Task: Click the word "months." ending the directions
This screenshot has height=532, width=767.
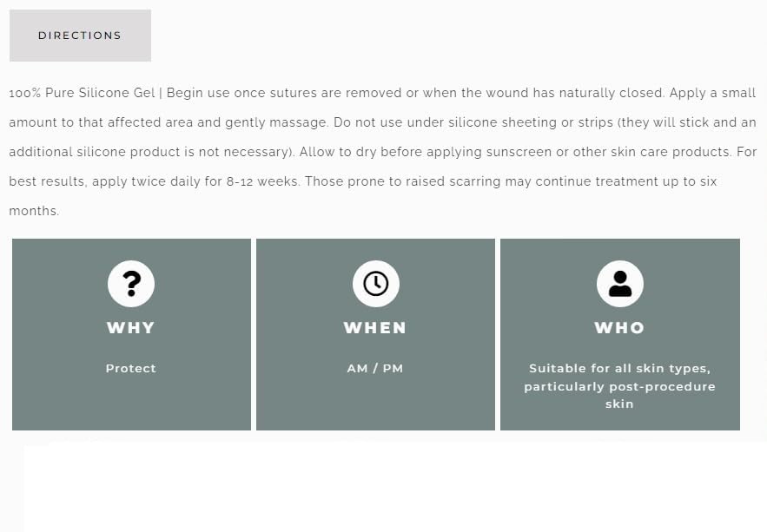Action: [x=34, y=211]
